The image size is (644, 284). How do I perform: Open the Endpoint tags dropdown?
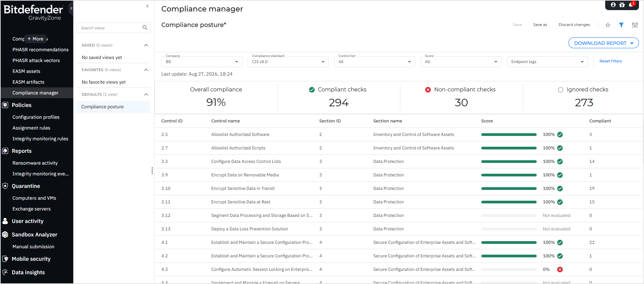[547, 62]
